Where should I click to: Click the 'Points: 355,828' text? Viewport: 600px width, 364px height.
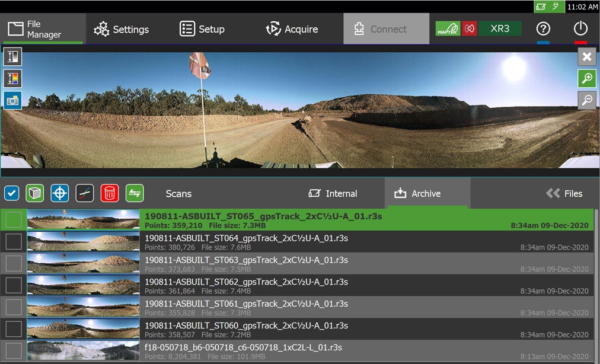tap(170, 312)
